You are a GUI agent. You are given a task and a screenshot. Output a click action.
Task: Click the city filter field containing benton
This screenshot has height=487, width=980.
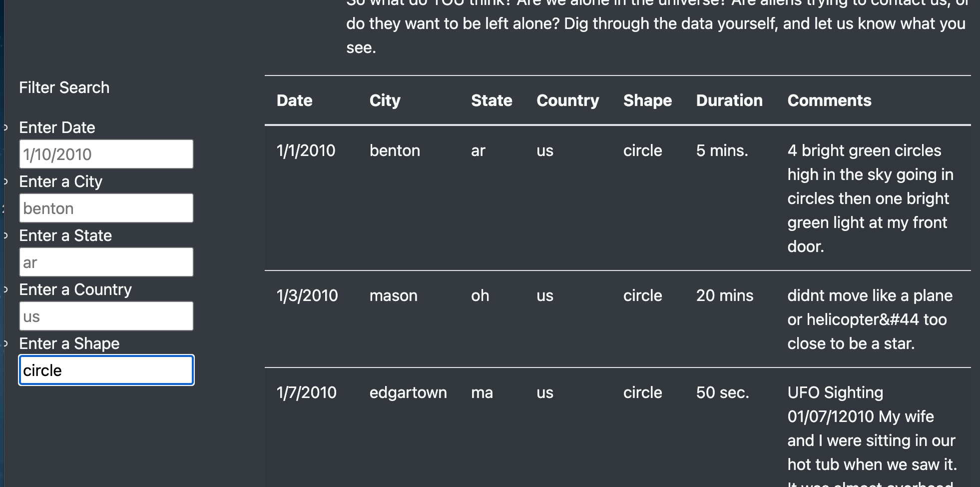click(106, 207)
